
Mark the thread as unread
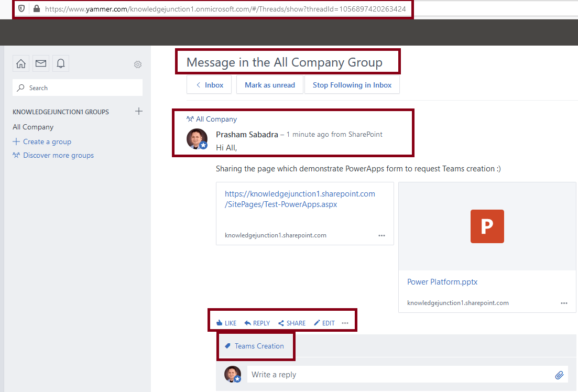269,84
